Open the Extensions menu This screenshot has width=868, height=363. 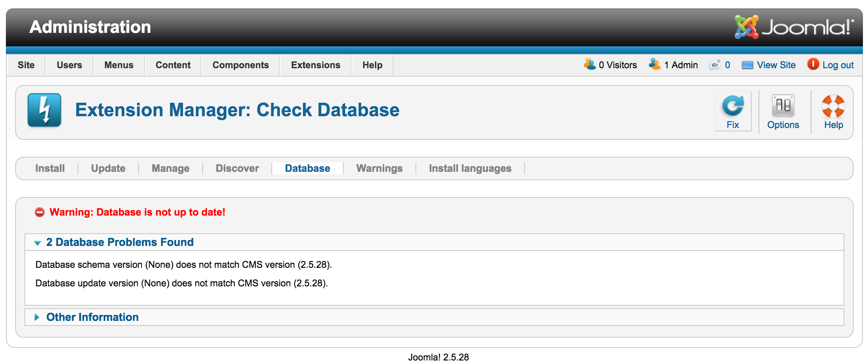315,65
